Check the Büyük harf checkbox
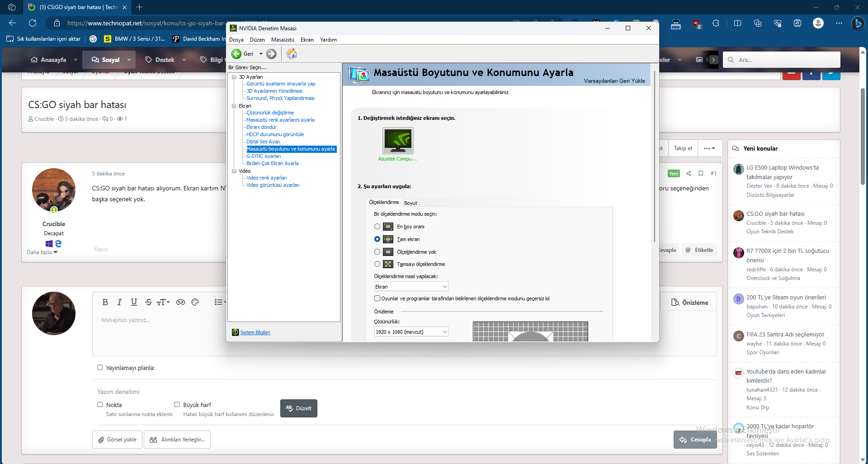 click(x=177, y=405)
